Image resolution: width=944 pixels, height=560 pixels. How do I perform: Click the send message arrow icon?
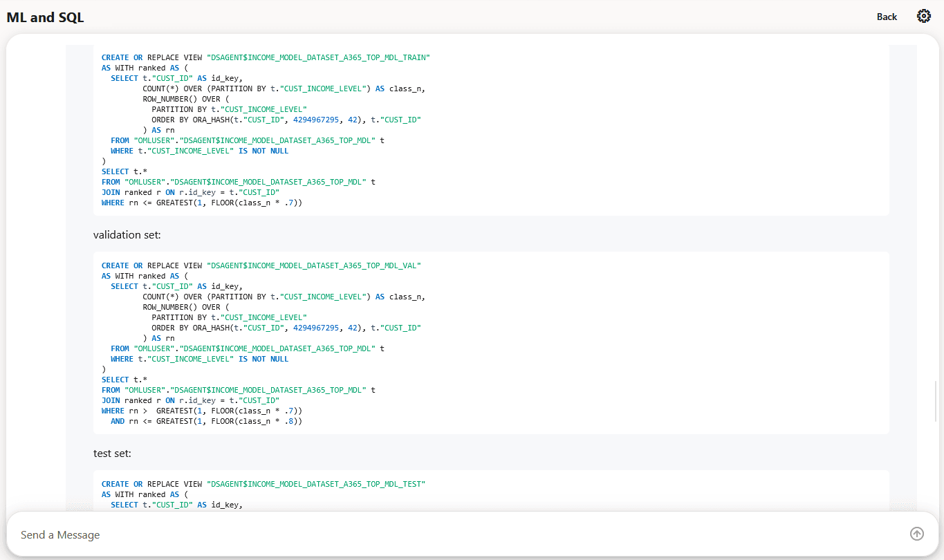[917, 534]
